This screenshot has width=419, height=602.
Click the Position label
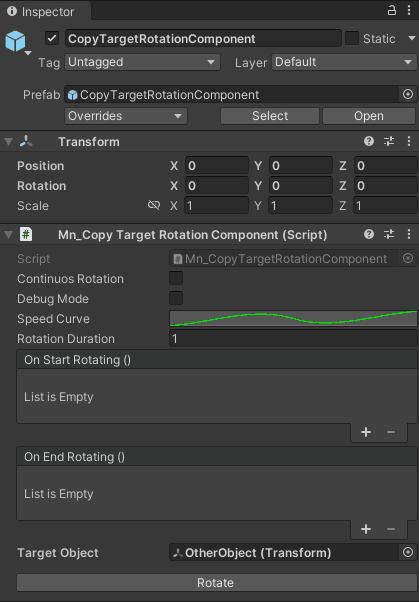pos(40,165)
